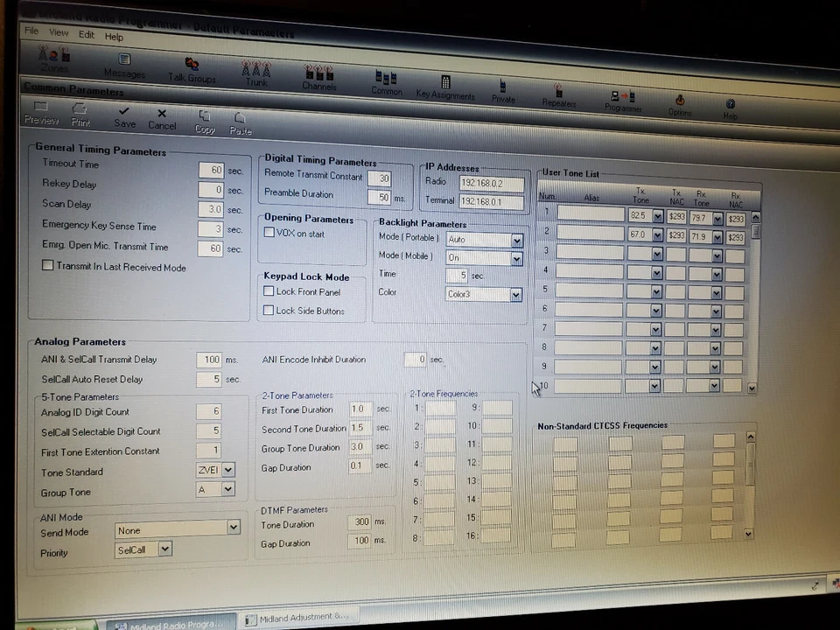The image size is (840, 630).
Task: Click the SelCall Auto Reset Delay field
Action: click(x=209, y=379)
